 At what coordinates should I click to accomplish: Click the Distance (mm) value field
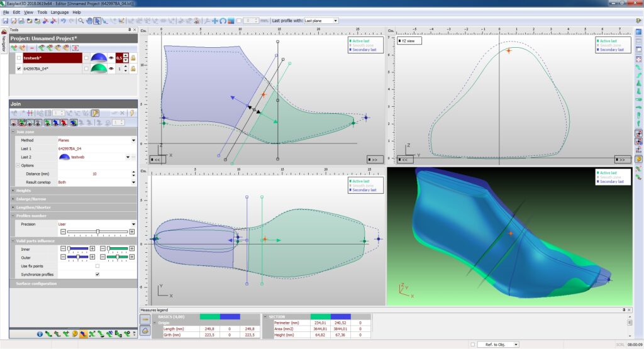pos(94,174)
